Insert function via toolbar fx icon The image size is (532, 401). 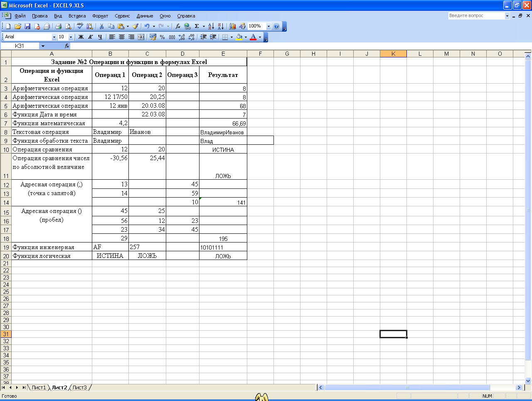click(x=178, y=26)
